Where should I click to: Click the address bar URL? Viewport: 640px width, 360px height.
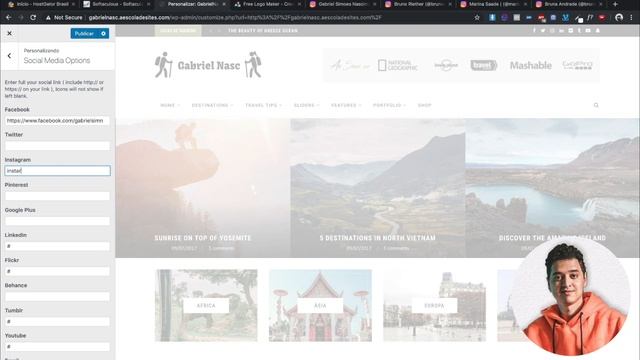(x=235, y=18)
